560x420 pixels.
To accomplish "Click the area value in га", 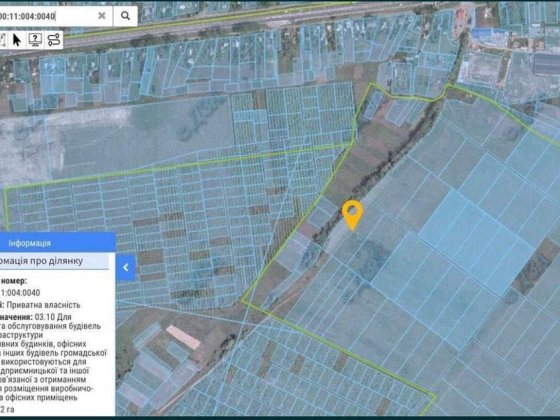I will coord(7,409).
